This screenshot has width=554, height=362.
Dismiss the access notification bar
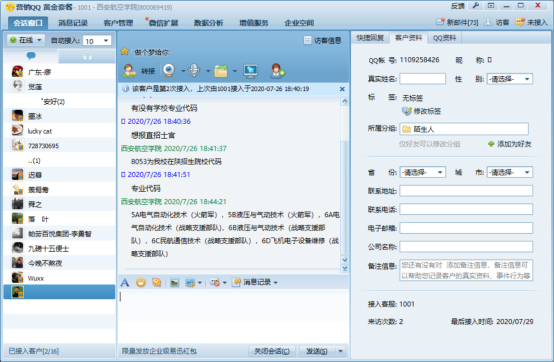[x=342, y=89]
